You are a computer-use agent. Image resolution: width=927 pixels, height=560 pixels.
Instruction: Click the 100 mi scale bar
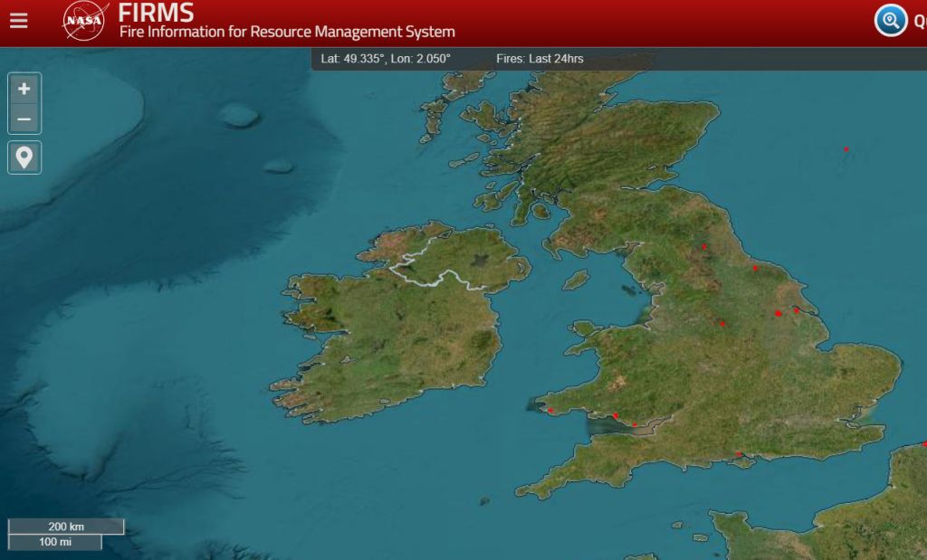point(55,542)
